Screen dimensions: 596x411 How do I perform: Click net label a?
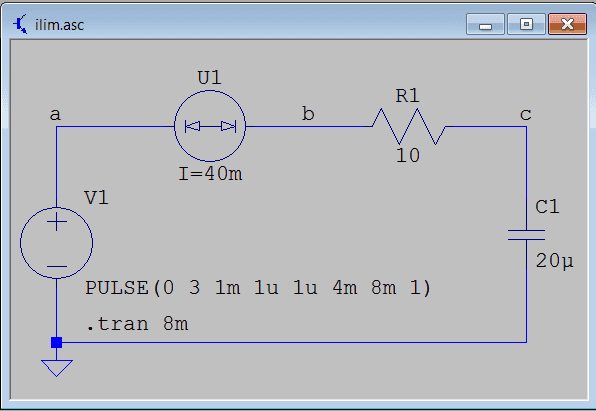pos(55,114)
